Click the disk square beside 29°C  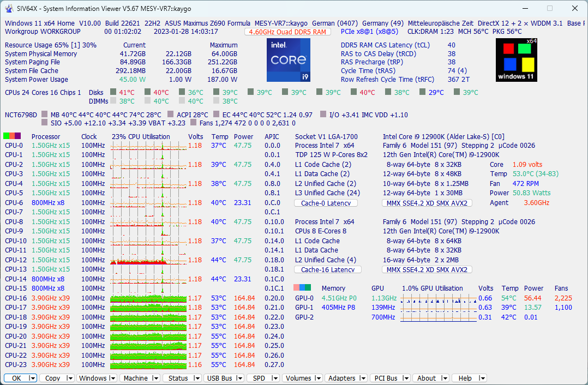click(x=423, y=92)
